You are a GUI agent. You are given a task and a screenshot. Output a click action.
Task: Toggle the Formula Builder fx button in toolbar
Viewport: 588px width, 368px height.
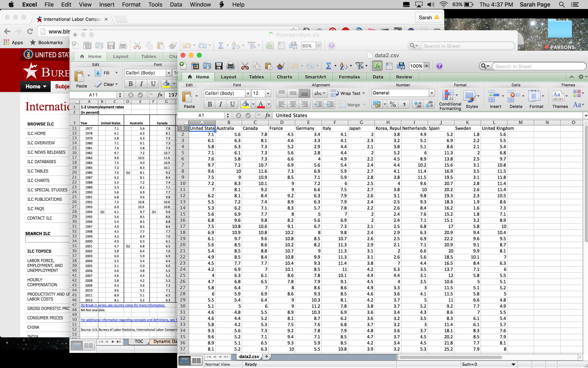tap(377, 66)
